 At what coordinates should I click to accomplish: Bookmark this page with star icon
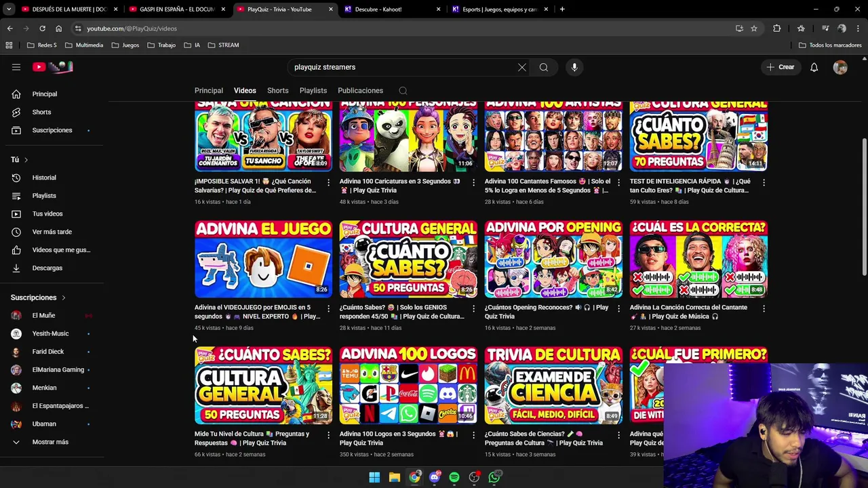click(753, 28)
